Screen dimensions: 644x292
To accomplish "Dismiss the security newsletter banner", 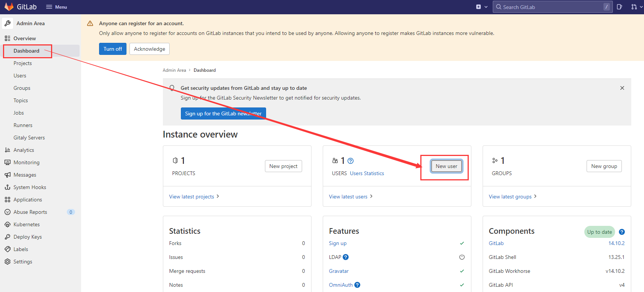I will (622, 88).
